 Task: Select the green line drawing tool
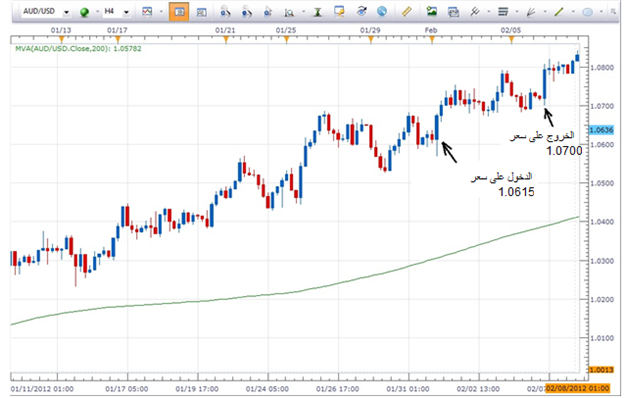[559, 12]
